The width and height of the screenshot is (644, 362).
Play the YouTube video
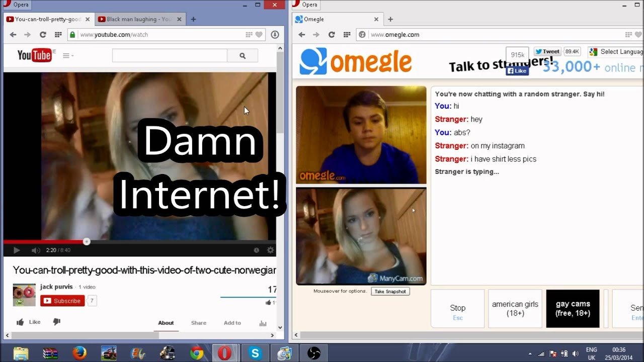17,250
